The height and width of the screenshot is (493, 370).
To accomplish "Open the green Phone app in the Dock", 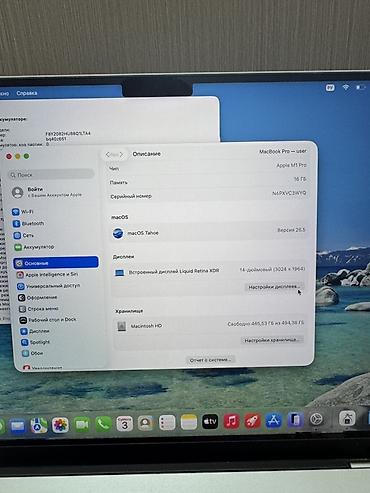I will [103, 424].
